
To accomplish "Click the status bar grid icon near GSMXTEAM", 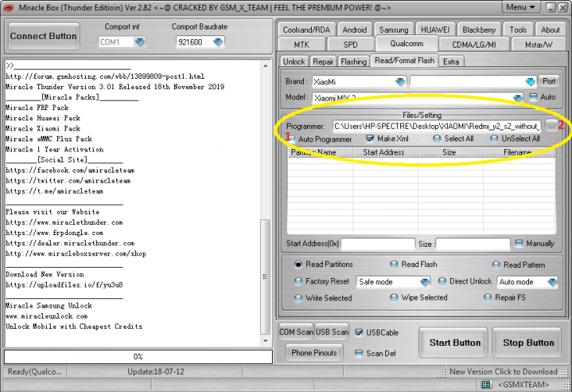I will pyautogui.click(x=485, y=384).
